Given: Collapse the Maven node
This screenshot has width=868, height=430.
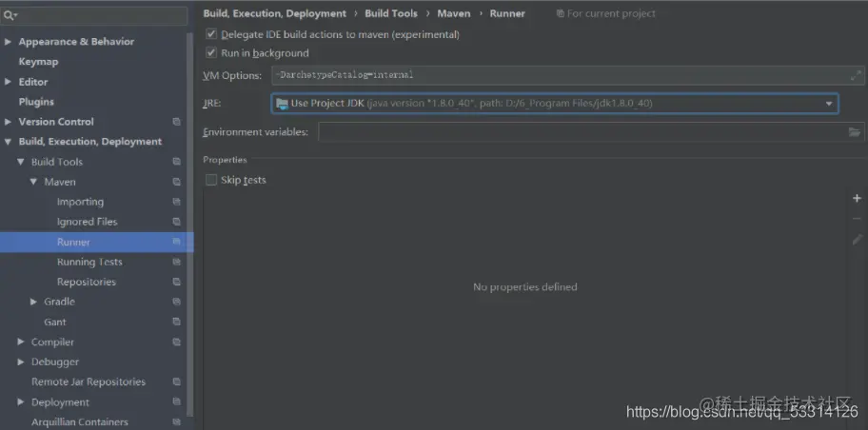Looking at the screenshot, I should tap(33, 182).
